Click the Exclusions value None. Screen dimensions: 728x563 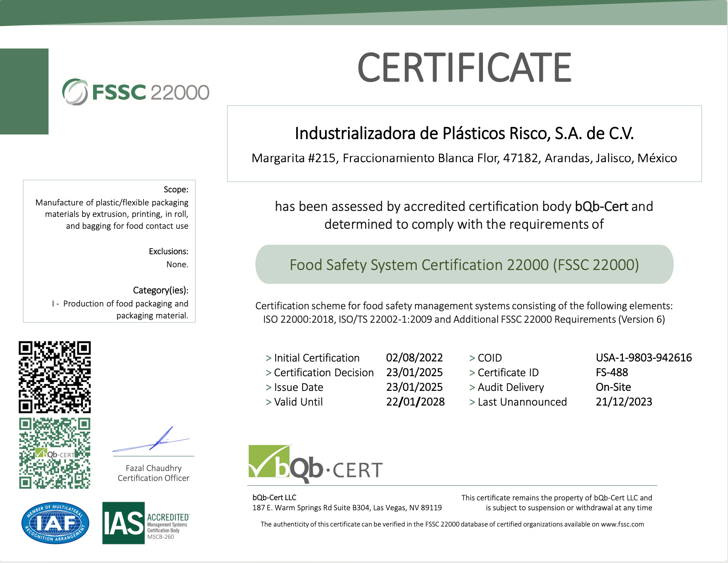177,264
